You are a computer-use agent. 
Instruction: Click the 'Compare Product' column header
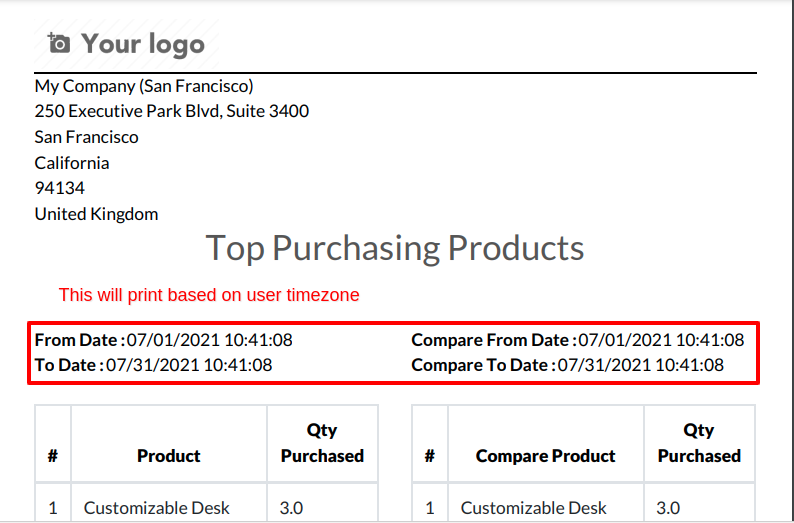click(x=545, y=456)
